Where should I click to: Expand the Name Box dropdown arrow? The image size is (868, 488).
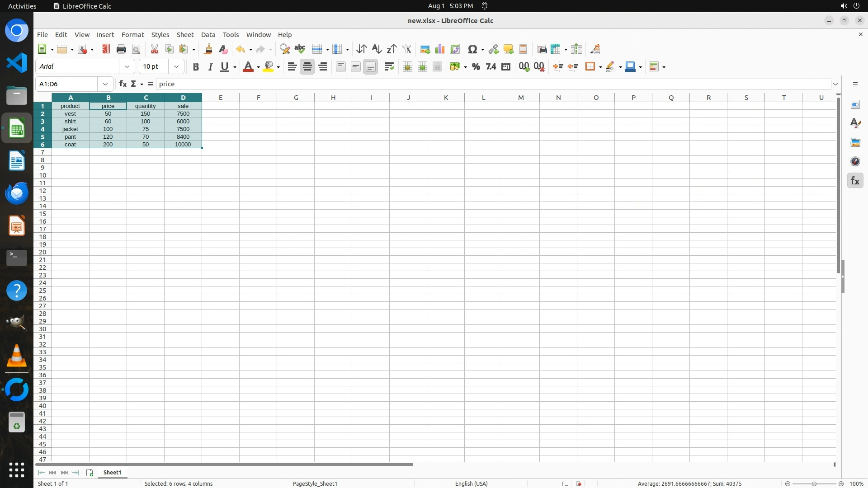click(x=105, y=84)
